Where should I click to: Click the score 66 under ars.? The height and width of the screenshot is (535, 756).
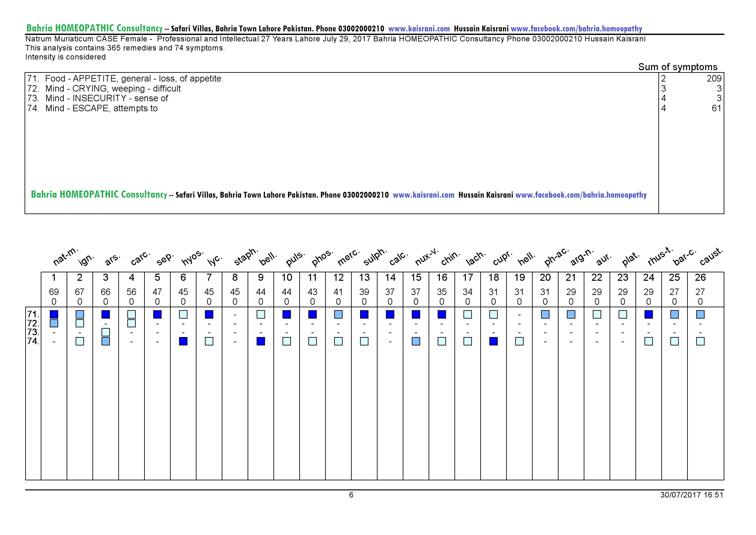[x=106, y=292]
